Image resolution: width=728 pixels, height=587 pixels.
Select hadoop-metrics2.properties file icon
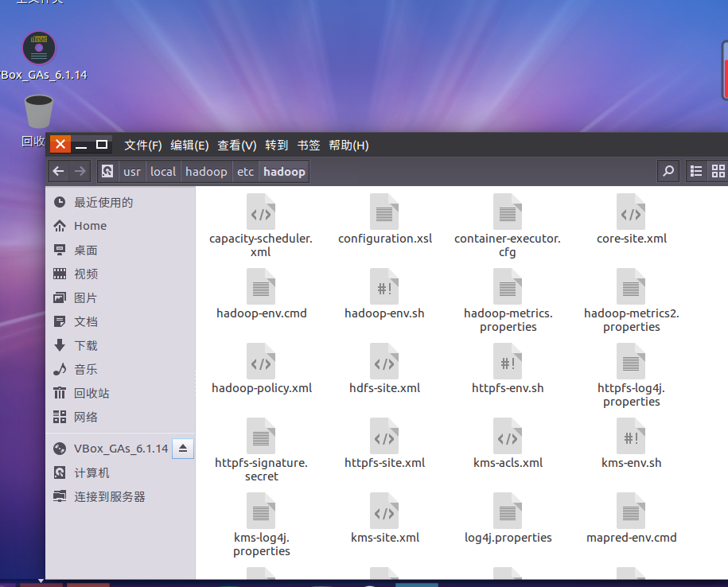(631, 286)
